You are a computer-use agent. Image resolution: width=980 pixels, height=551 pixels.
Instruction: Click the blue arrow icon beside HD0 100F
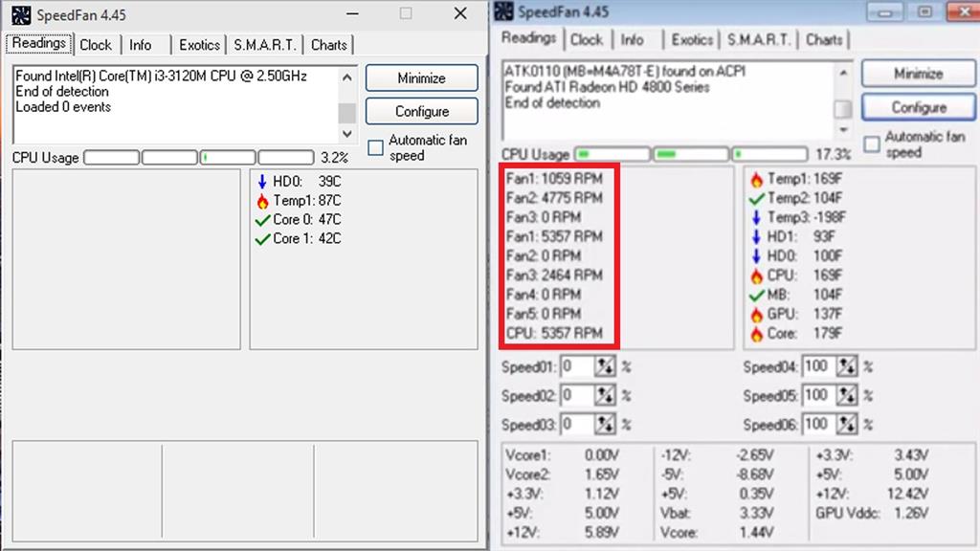point(757,256)
